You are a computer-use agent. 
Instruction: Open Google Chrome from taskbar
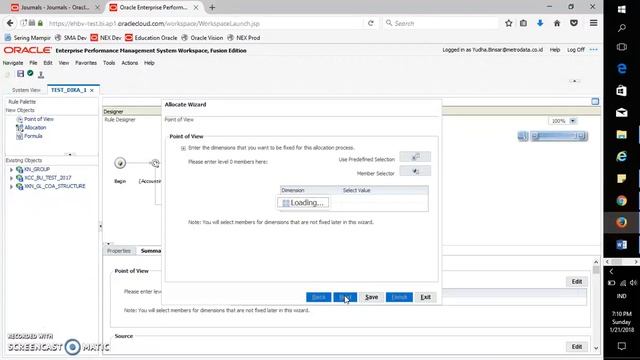click(x=622, y=200)
